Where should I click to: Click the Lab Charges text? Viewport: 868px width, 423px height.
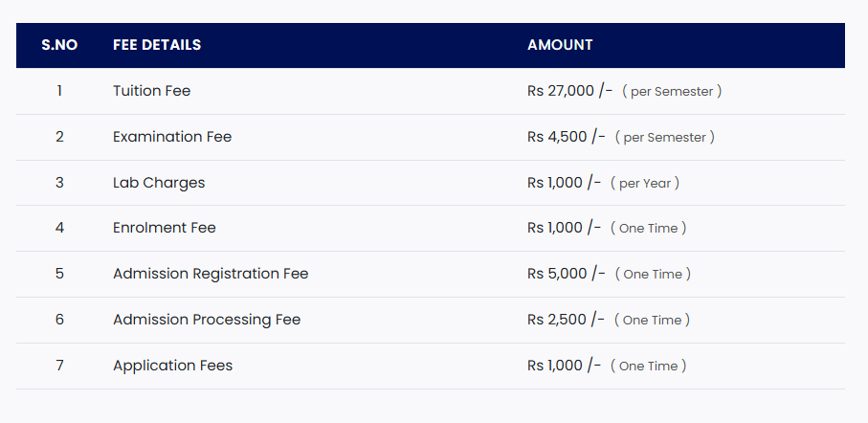pyautogui.click(x=159, y=183)
